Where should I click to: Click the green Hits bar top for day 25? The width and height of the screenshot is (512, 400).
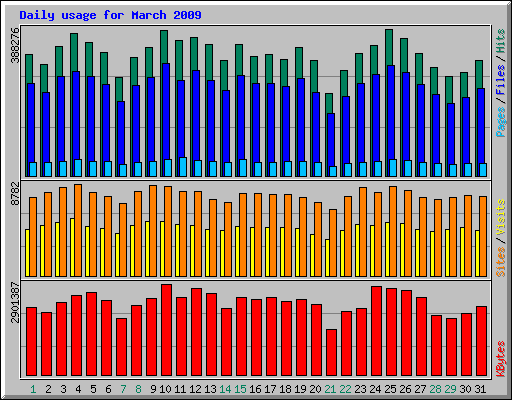coord(389,47)
